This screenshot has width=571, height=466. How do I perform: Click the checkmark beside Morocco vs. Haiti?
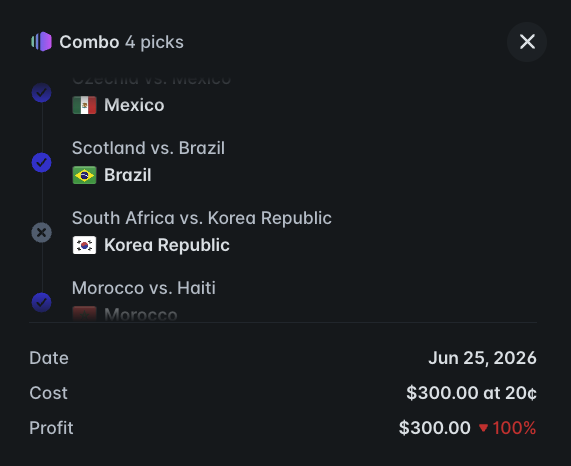coord(42,302)
